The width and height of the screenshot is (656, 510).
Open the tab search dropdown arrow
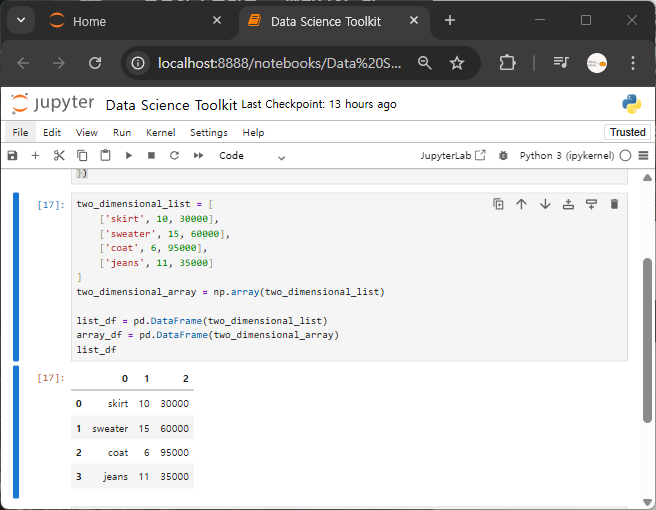21,20
